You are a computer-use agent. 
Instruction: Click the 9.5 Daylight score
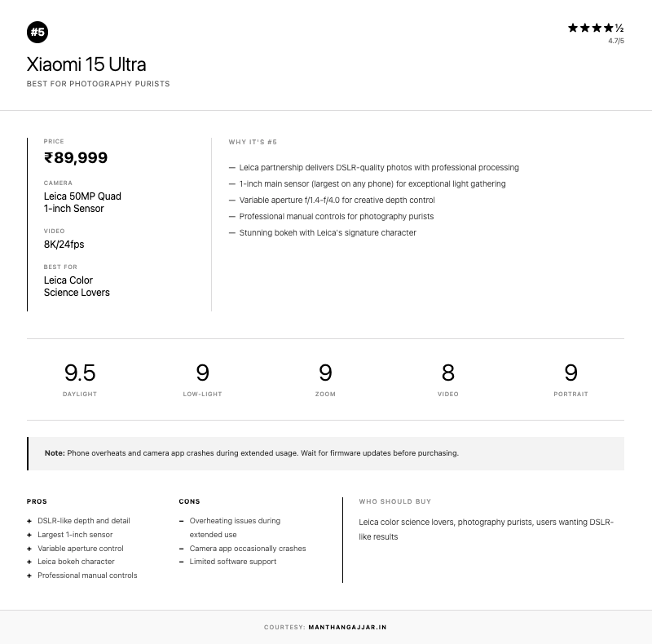pos(80,373)
